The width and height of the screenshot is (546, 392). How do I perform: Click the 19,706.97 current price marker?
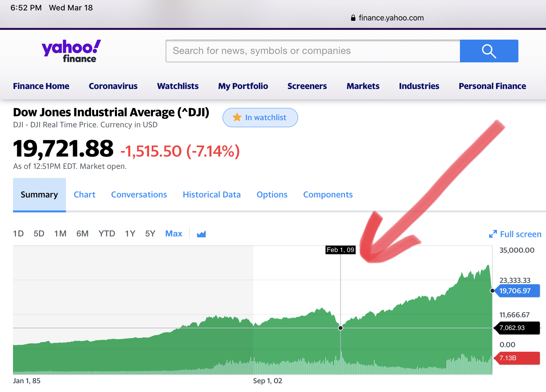516,291
